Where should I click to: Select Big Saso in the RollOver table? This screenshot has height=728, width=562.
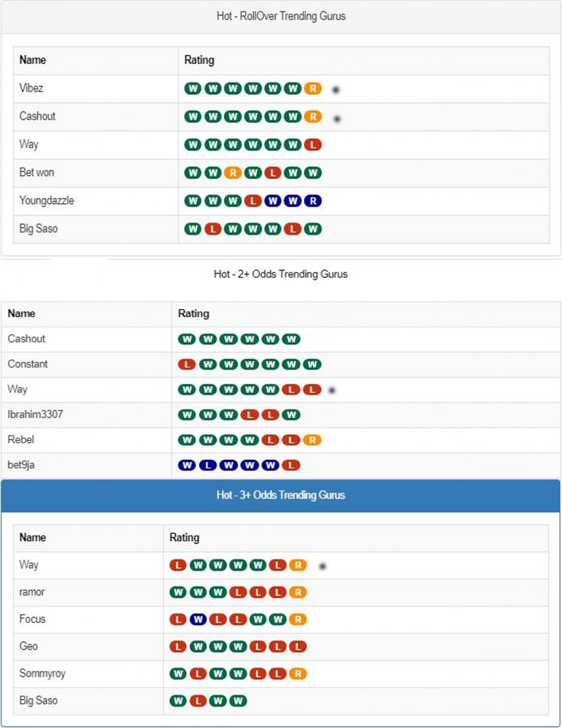coord(38,228)
